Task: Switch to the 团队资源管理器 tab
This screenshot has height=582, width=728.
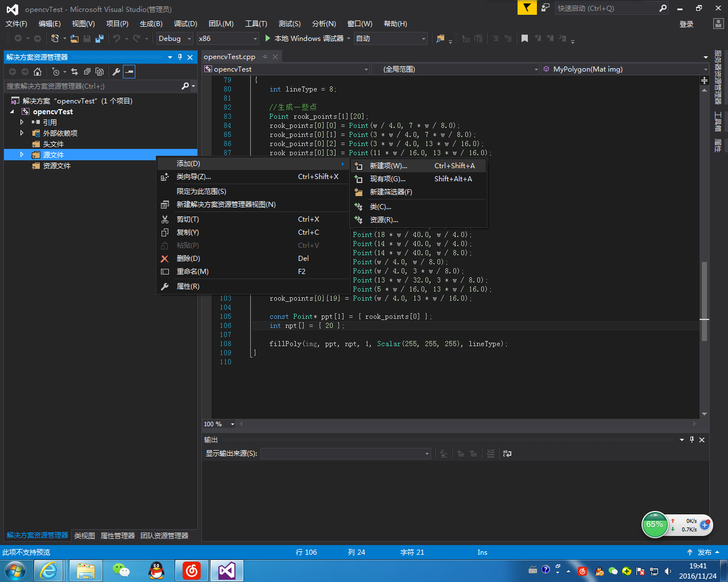Action: (x=164, y=536)
